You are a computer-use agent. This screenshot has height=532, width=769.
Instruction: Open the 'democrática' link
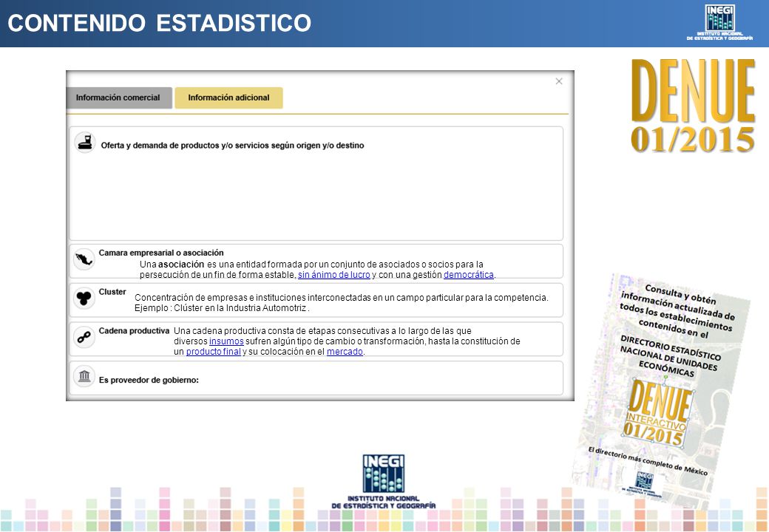tap(468, 275)
